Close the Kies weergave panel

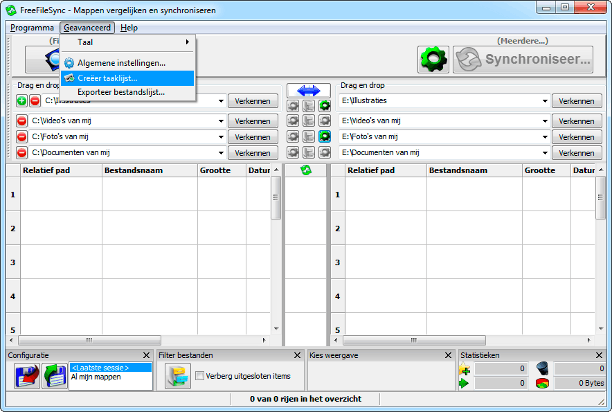click(x=448, y=355)
